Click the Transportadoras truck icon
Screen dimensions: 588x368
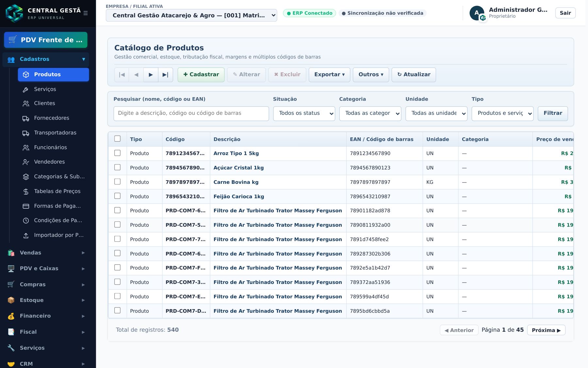[26, 133]
